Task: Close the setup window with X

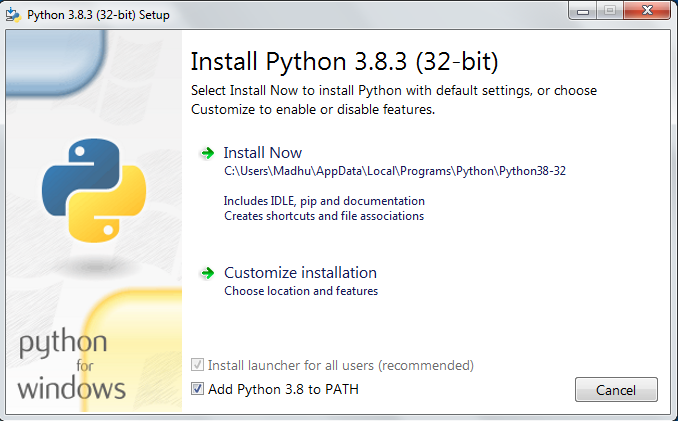Action: (x=647, y=11)
